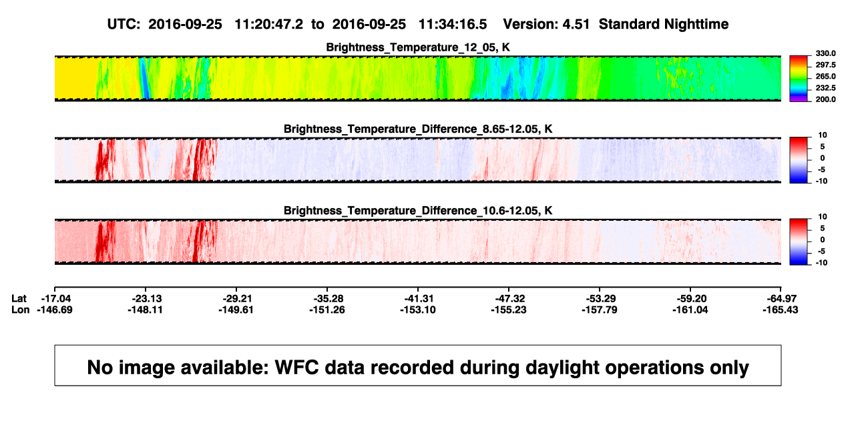
Task: Click the longitude value -157.79
Action: (600, 310)
